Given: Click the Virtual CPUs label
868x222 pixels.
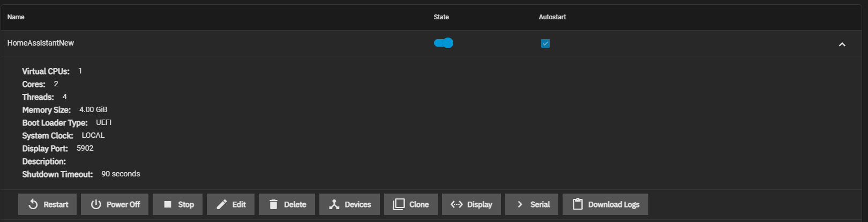Looking at the screenshot, I should click(x=46, y=71).
